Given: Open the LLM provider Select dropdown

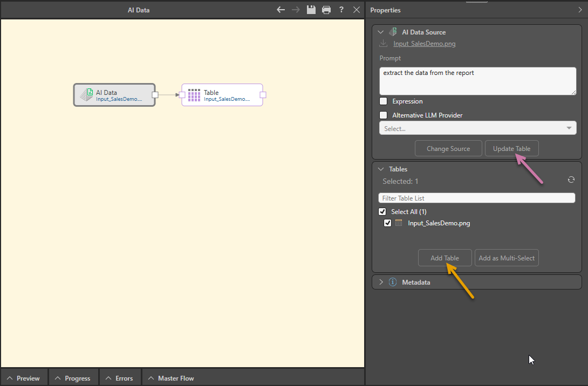Looking at the screenshot, I should point(477,128).
